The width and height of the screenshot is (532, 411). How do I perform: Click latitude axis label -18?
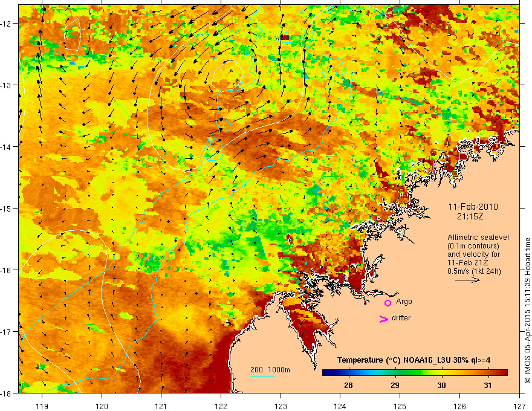pos(7,393)
